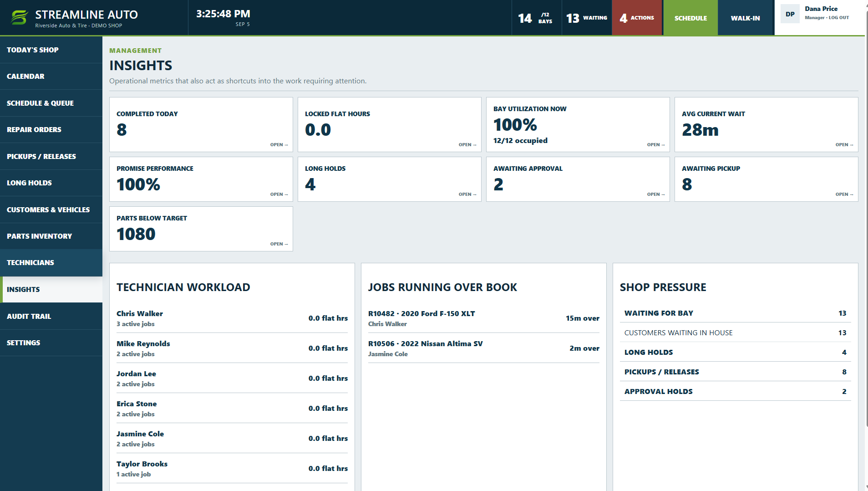
Task: Open Parts Below Target card
Action: coord(201,229)
